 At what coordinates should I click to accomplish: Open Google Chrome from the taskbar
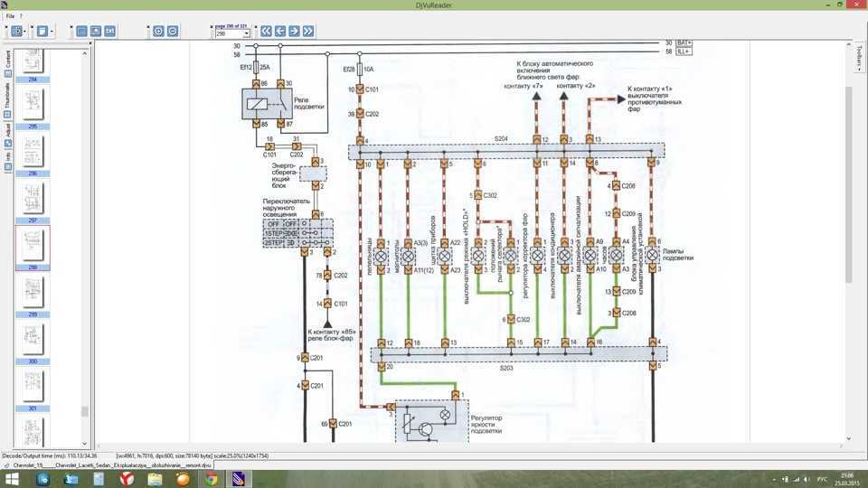click(x=211, y=478)
